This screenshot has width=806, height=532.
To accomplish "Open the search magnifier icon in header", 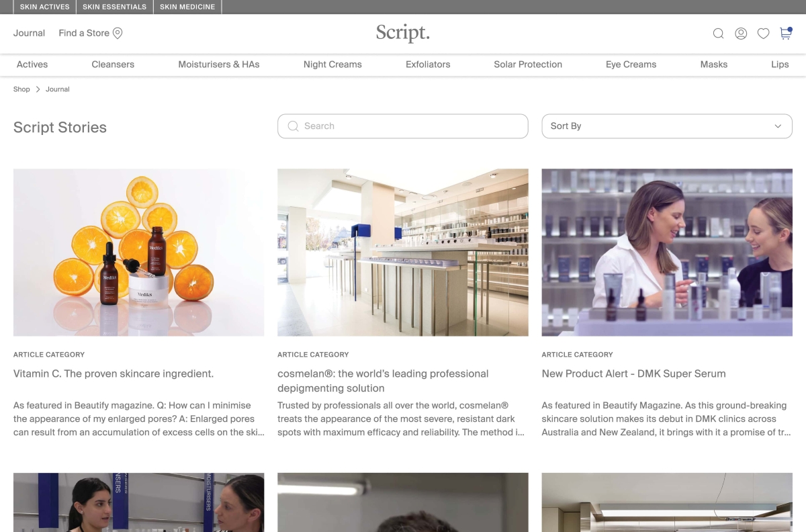I will pos(718,34).
